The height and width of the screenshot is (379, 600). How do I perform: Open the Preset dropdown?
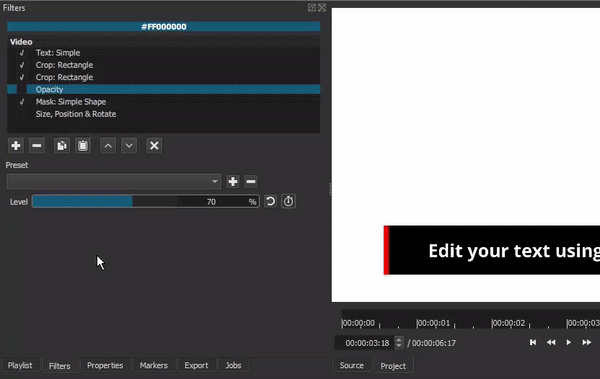pos(114,181)
